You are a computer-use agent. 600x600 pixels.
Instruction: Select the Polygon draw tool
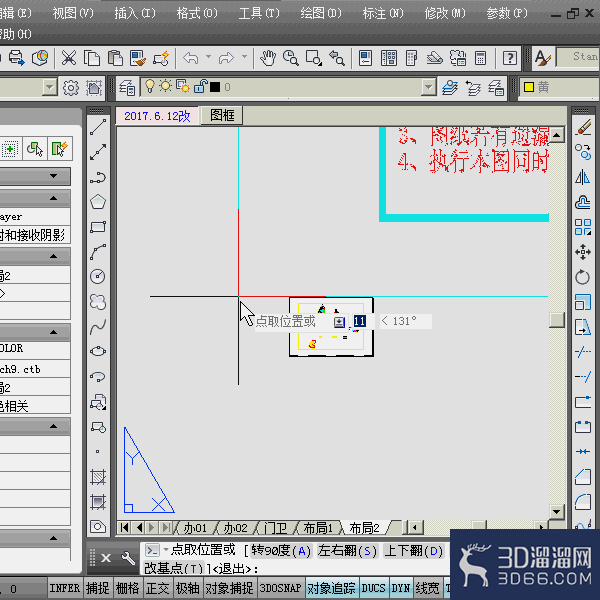[98, 202]
